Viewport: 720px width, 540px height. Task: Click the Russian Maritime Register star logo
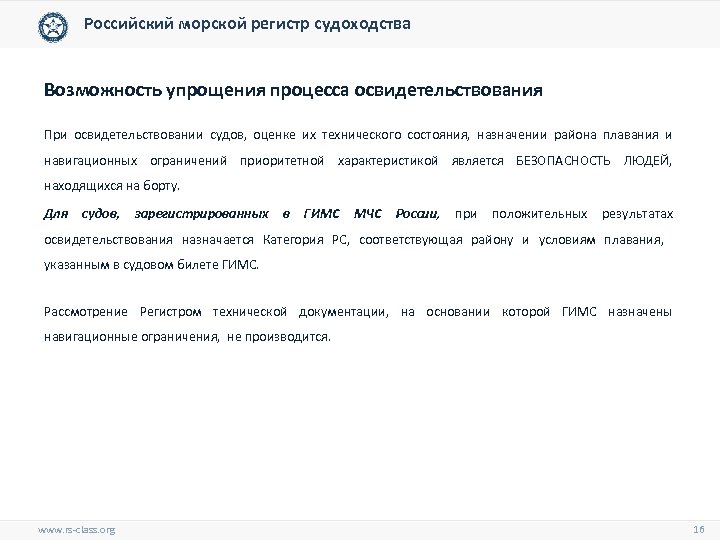coord(53,27)
